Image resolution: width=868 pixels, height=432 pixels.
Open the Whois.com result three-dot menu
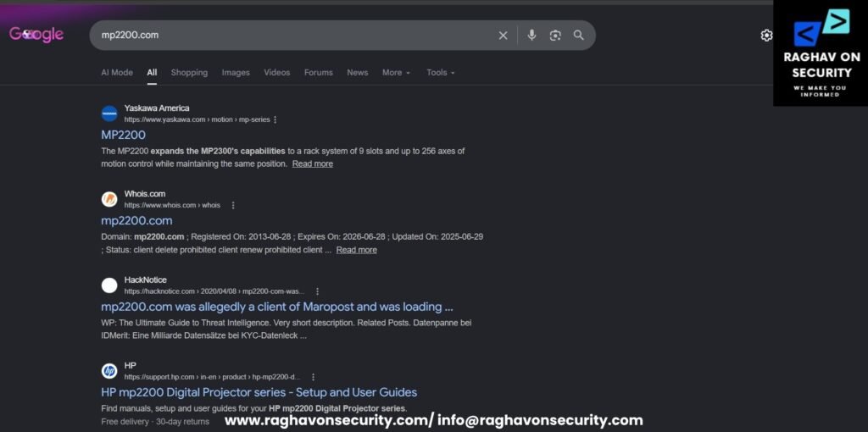(x=233, y=205)
